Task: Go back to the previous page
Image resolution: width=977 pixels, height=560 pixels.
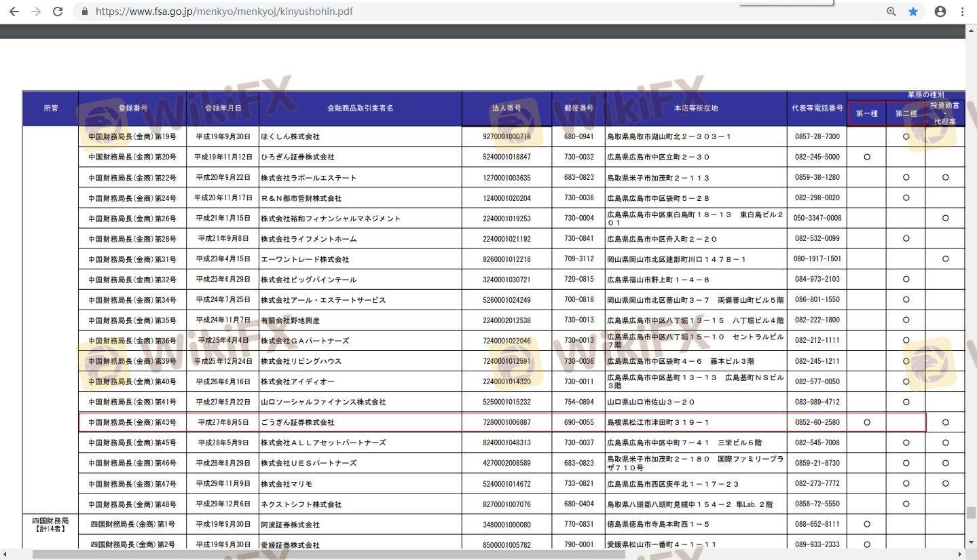Action: 14,12
